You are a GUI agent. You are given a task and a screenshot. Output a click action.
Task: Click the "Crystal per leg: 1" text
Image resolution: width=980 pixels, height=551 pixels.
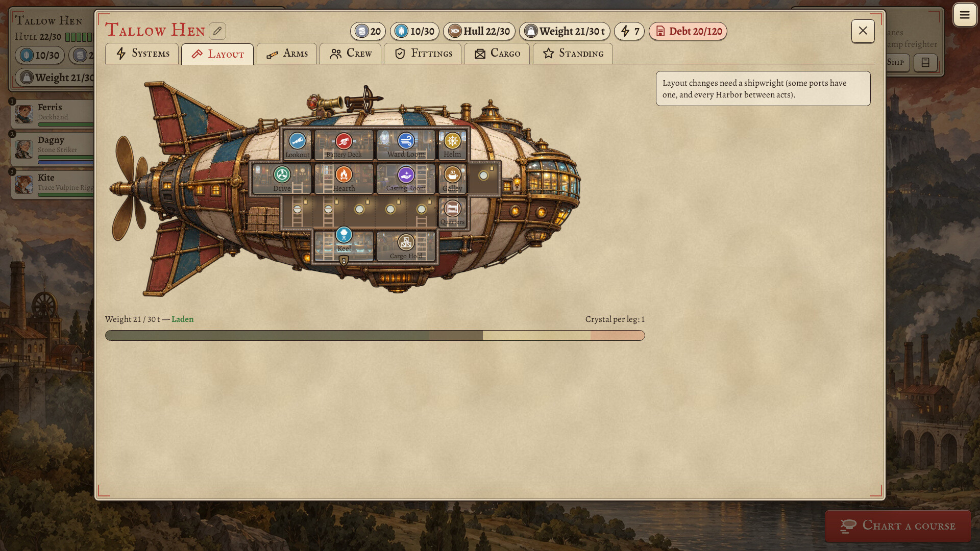pos(615,319)
